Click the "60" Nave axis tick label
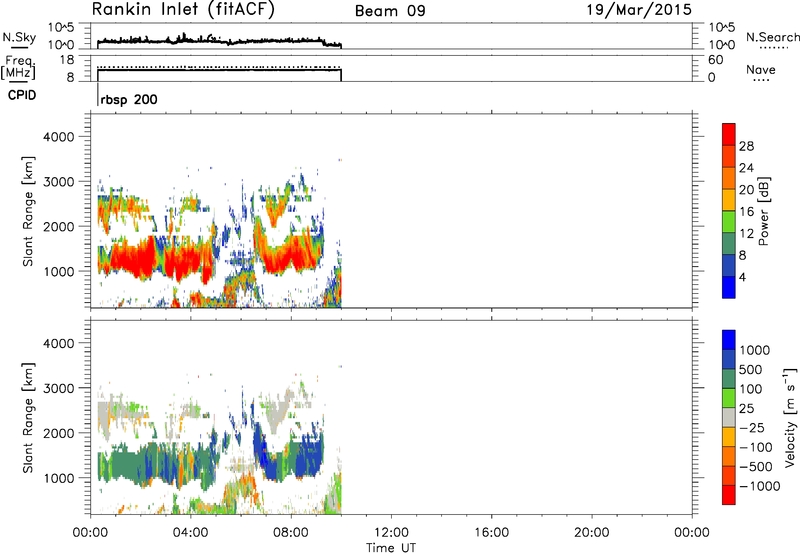Image resolution: width=800 pixels, height=554 pixels. point(715,60)
